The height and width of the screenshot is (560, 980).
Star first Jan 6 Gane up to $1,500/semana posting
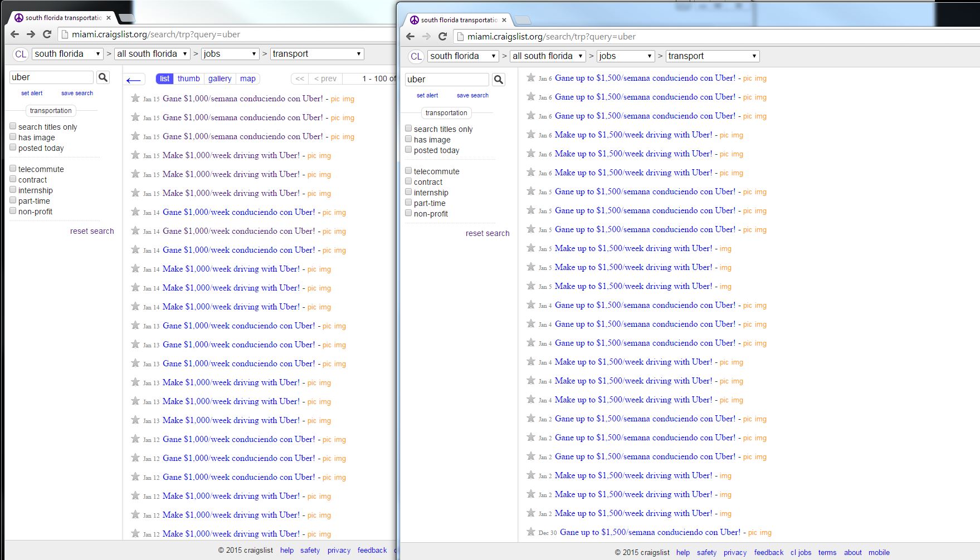531,78
